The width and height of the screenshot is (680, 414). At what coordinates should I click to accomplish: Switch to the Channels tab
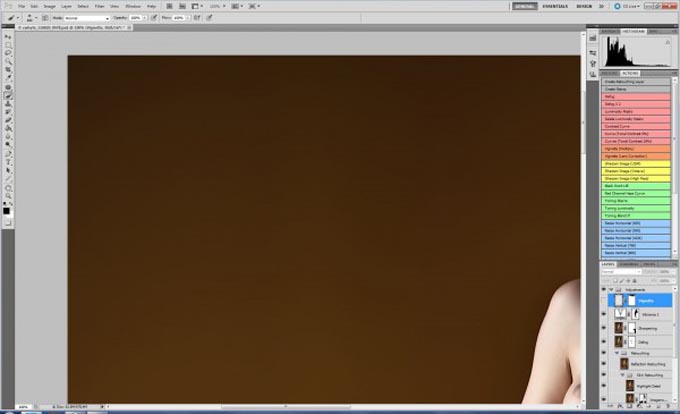click(x=628, y=264)
